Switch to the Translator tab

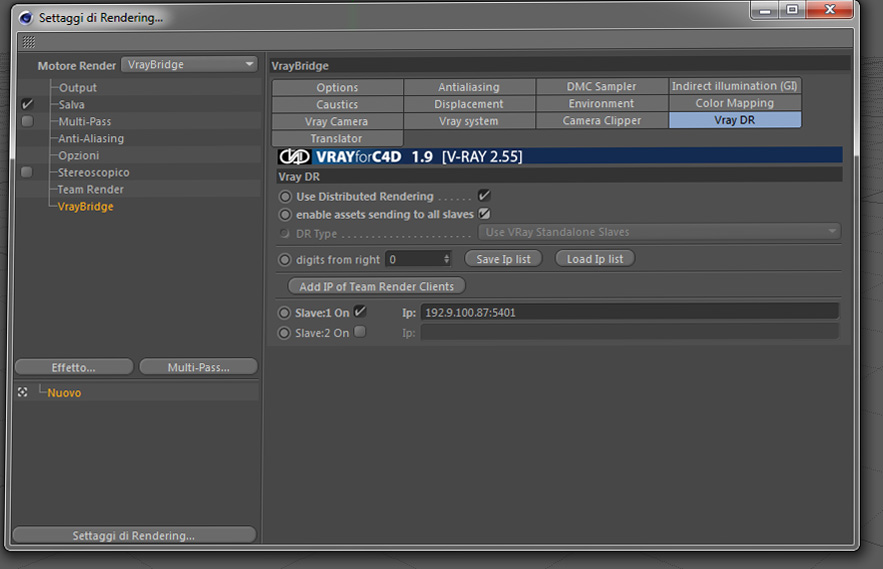pos(337,138)
